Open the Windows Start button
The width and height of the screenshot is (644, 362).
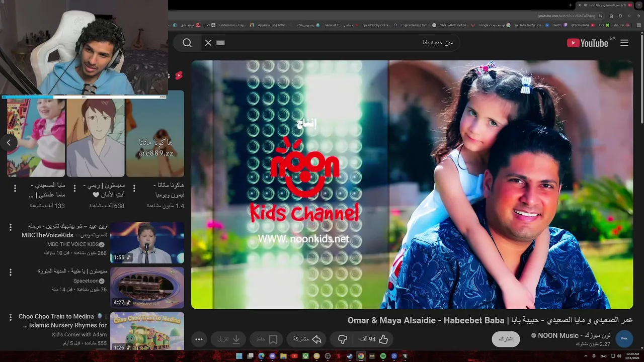coord(239,356)
